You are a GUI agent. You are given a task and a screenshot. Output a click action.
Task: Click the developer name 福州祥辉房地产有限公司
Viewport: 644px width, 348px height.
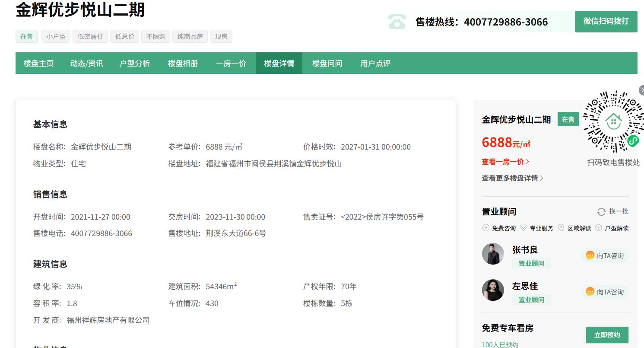pyautogui.click(x=108, y=320)
